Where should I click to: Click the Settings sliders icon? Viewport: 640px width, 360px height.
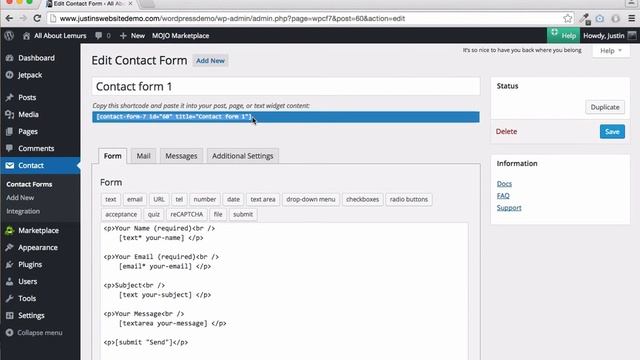(x=9, y=316)
